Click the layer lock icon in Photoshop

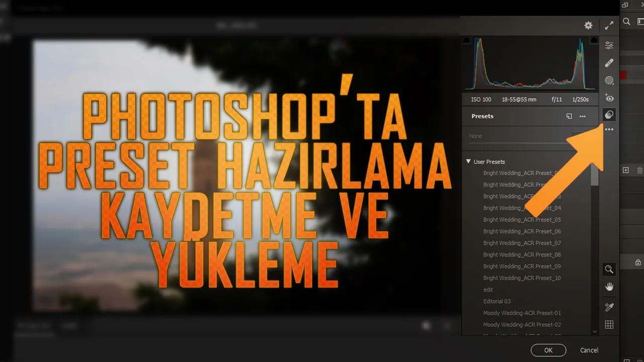point(638,262)
